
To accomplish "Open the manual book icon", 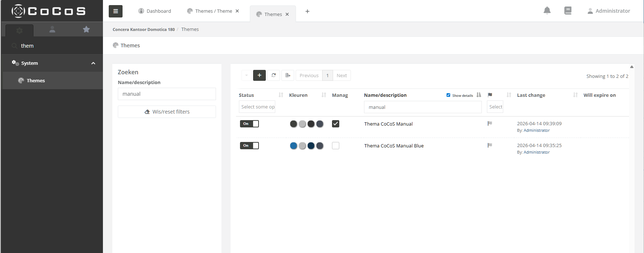I will [568, 11].
